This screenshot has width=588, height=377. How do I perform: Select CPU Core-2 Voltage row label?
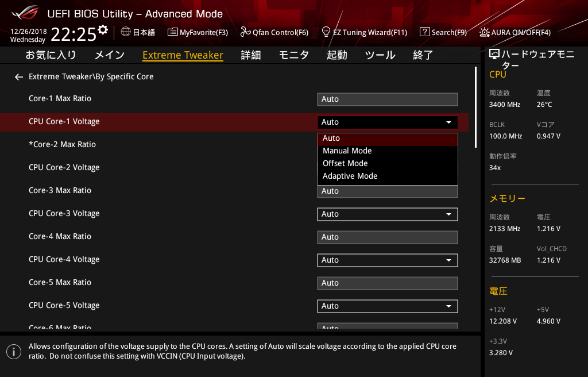click(64, 167)
